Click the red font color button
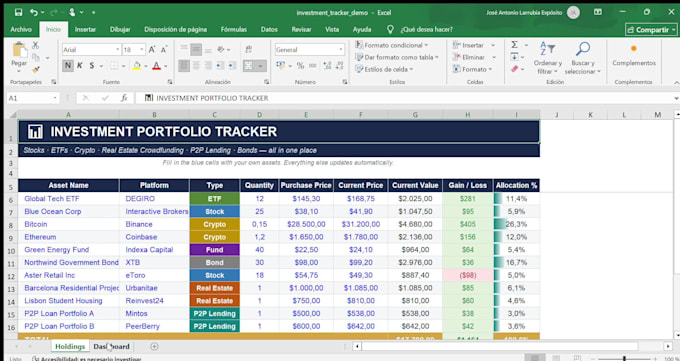Viewport: 680px width, 361px height. point(157,66)
